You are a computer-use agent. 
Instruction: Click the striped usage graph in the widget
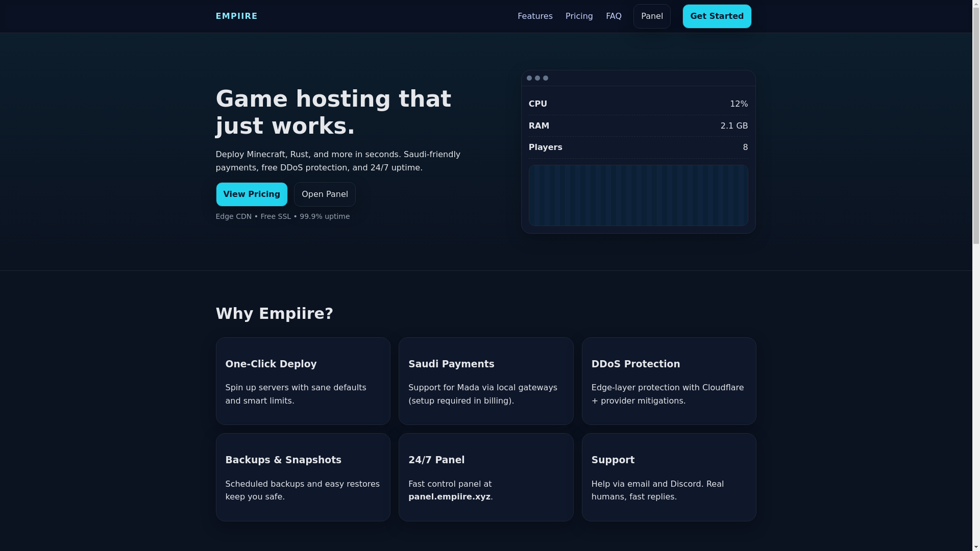coord(638,195)
